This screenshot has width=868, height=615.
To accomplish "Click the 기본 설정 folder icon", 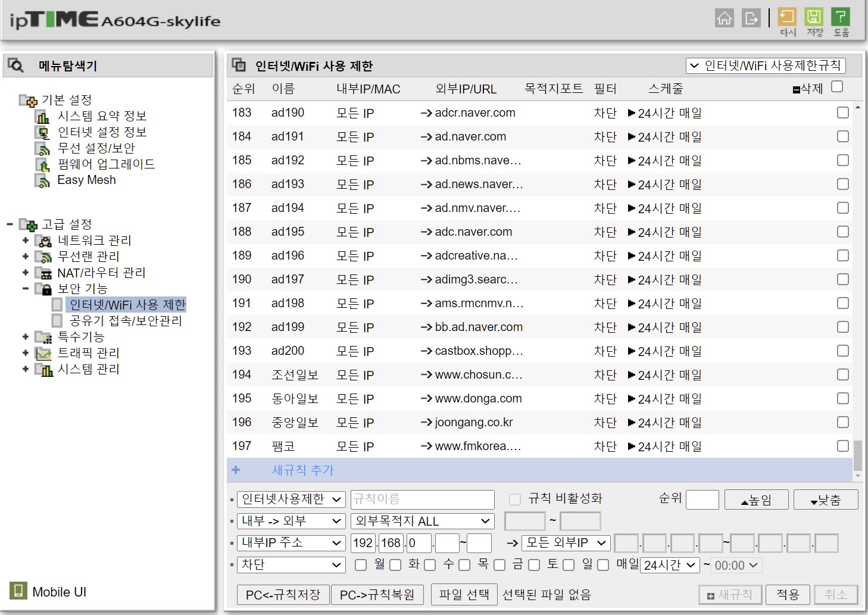I will [x=28, y=100].
